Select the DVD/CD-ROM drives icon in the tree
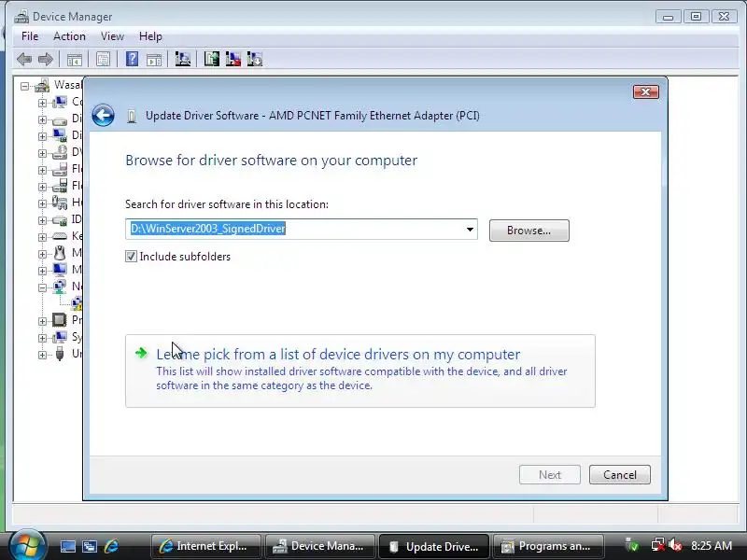Image resolution: width=747 pixels, height=560 pixels. (x=60, y=152)
